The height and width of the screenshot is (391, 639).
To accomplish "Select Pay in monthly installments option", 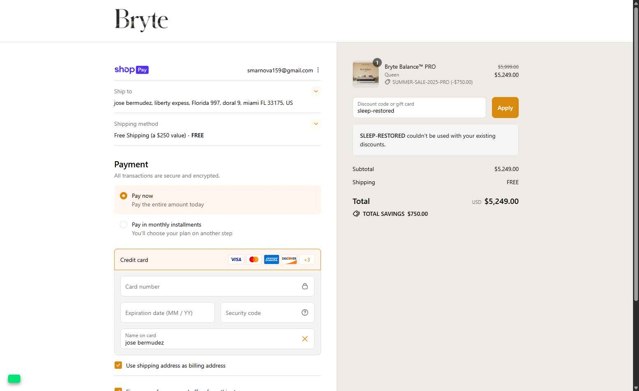I will (123, 225).
